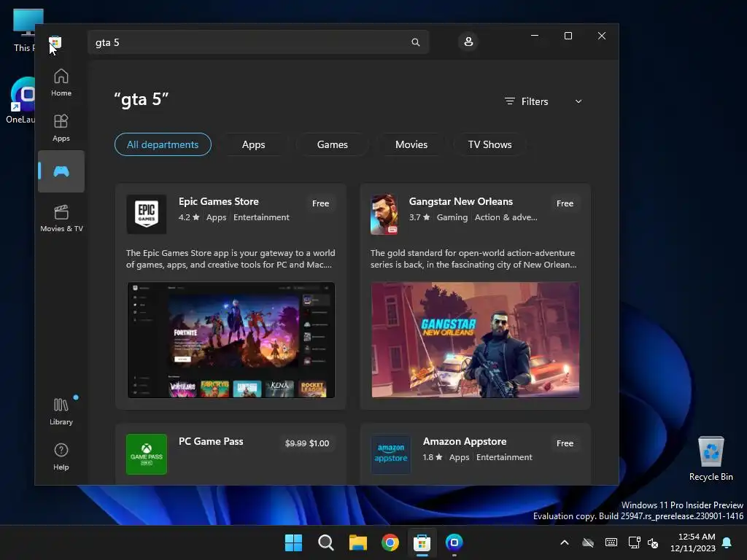Click the "gta 5" results heading

[142, 99]
